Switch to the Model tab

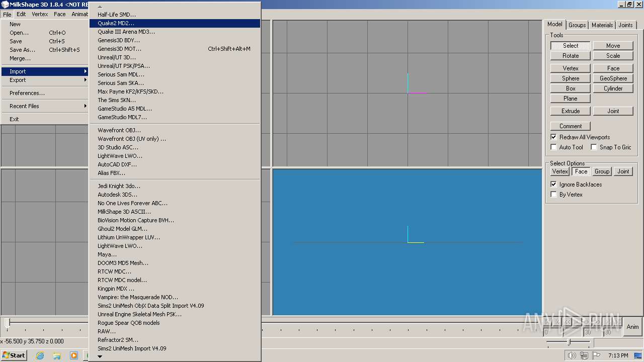point(555,24)
